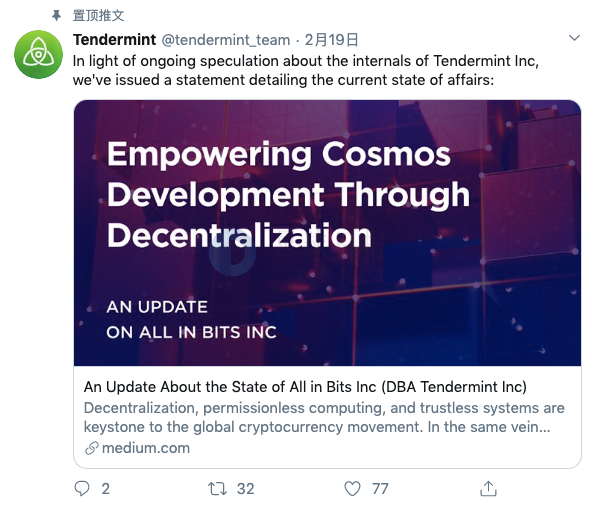The height and width of the screenshot is (505, 595).
Task: Click the reply count 2
Action: pos(105,489)
